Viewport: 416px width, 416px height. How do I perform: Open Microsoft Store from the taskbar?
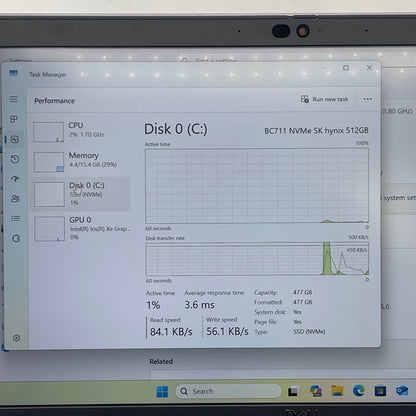[x=380, y=391]
